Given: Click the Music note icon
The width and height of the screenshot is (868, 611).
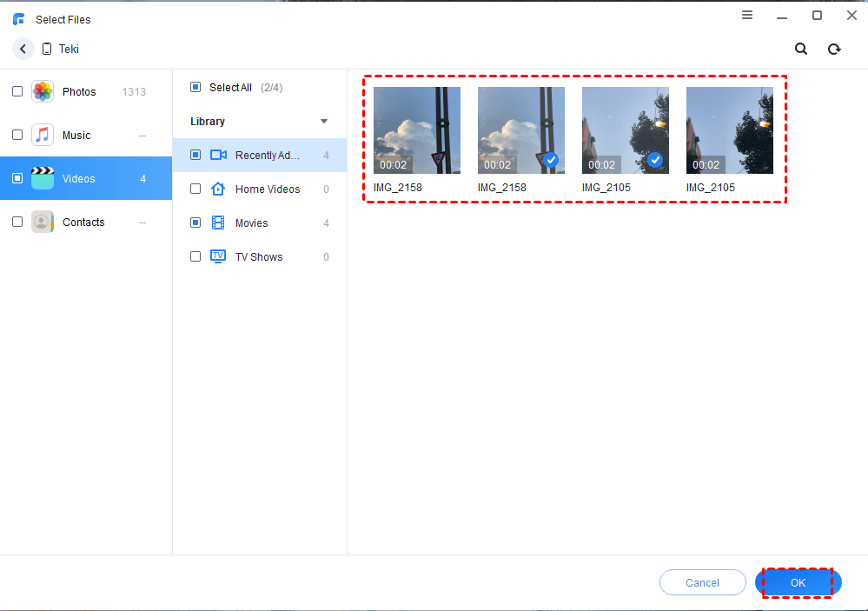Looking at the screenshot, I should [43, 136].
